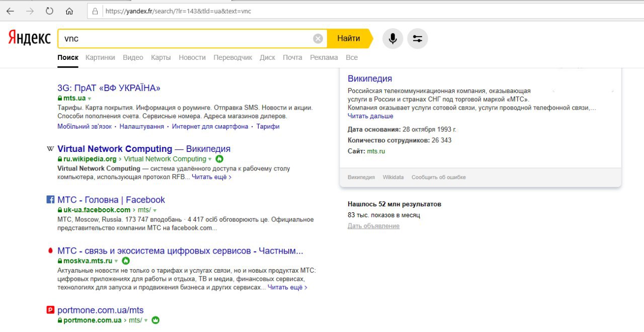Open the browser home page icon

coord(69,11)
